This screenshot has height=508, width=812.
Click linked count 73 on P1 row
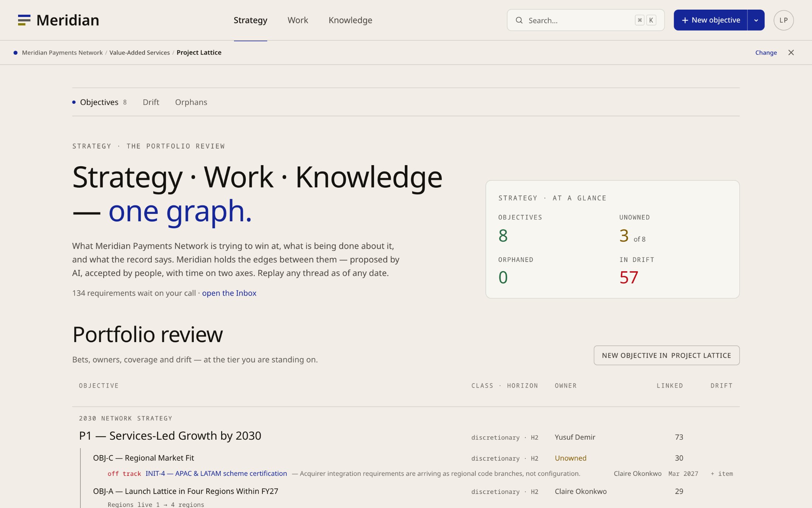pos(679,437)
